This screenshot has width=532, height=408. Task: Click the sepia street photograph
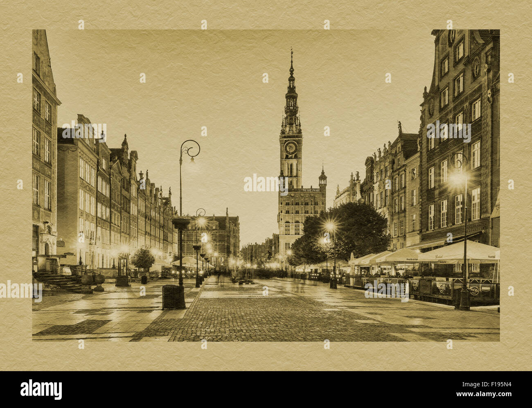tap(266, 185)
